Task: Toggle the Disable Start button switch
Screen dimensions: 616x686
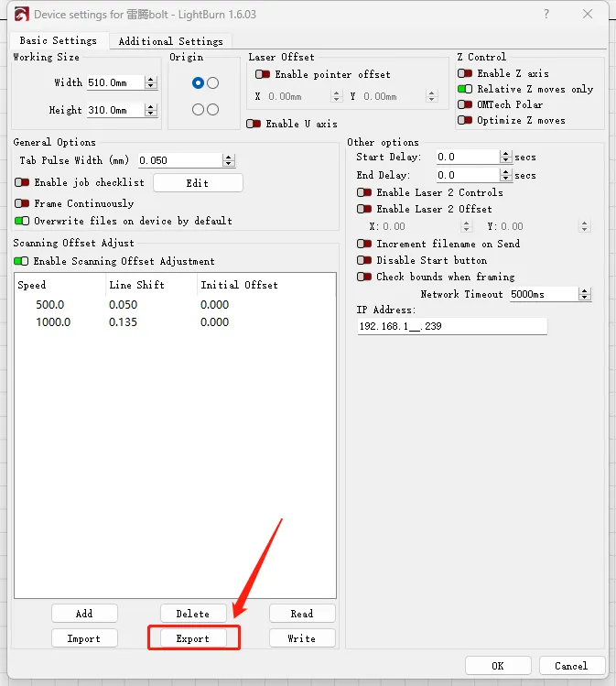Action: 364,260
